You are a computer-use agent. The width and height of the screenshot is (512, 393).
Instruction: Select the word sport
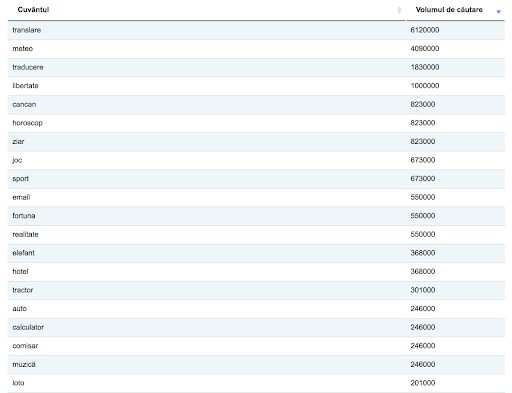[21, 179]
